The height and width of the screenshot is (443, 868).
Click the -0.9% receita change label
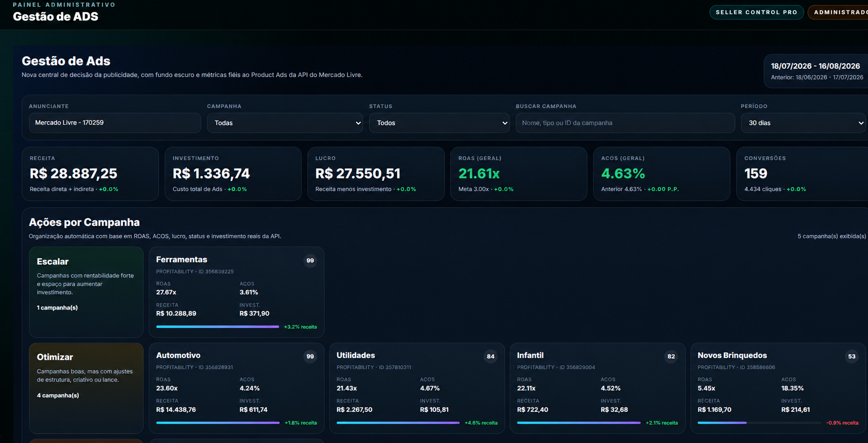pos(842,423)
